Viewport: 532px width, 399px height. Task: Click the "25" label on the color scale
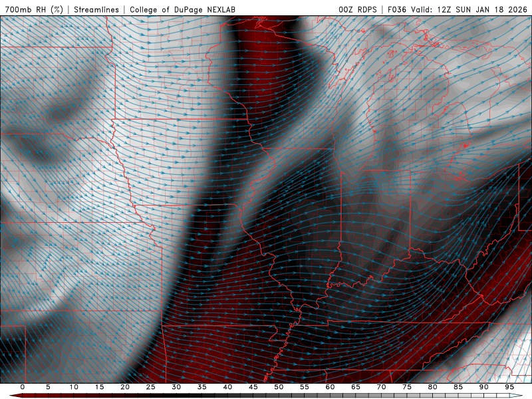click(151, 387)
